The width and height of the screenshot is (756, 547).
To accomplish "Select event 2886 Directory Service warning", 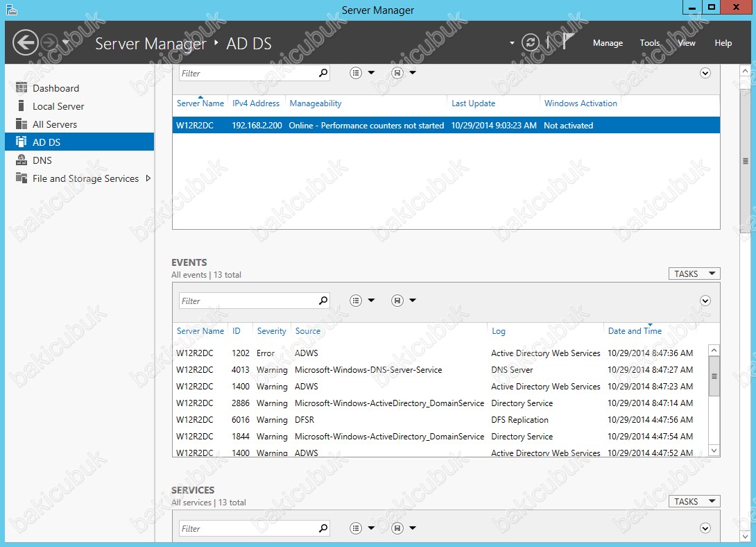I will tap(440, 403).
